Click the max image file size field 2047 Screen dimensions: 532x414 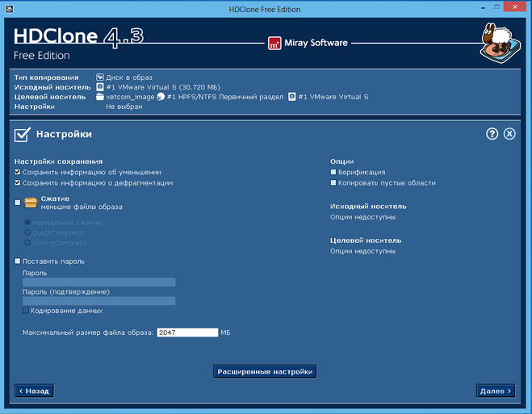(x=187, y=332)
